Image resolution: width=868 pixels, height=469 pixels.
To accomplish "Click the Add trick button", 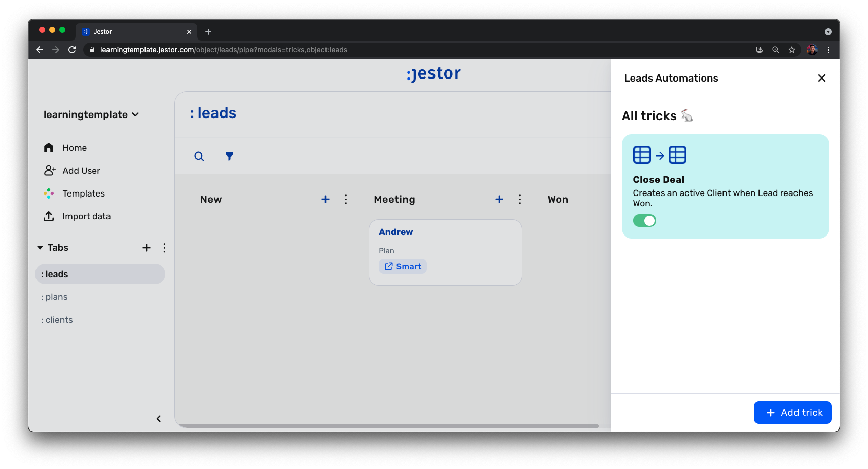I will click(792, 412).
